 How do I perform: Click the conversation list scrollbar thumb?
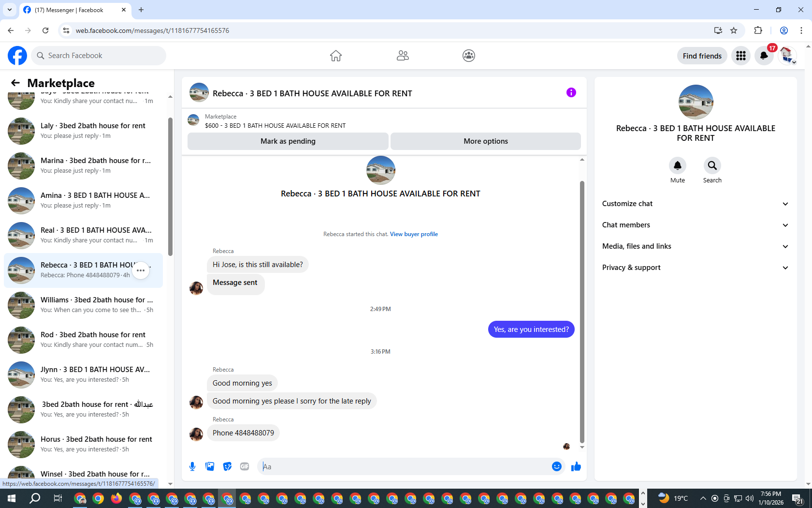pos(170,186)
